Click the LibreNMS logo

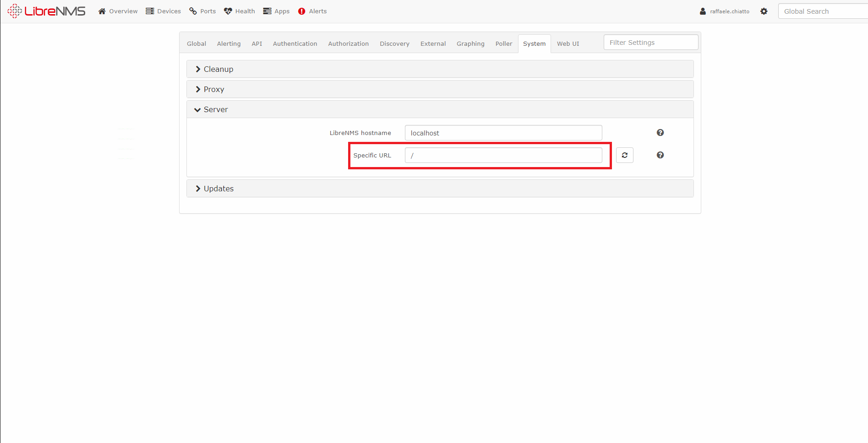46,11
